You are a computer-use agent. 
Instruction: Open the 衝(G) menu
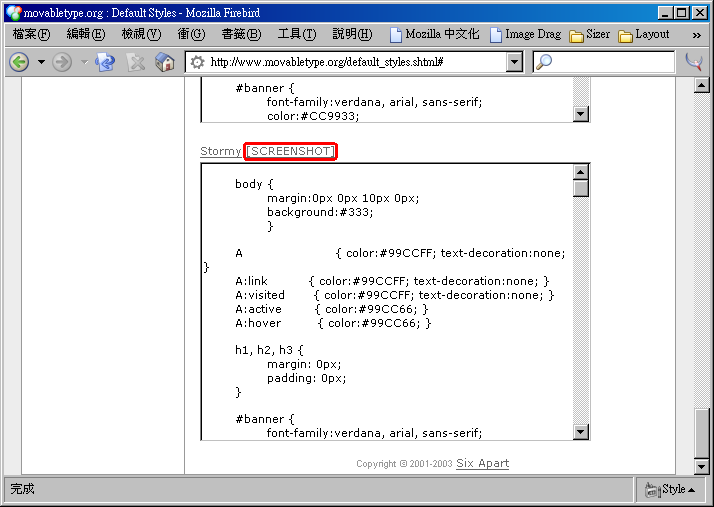(191, 34)
